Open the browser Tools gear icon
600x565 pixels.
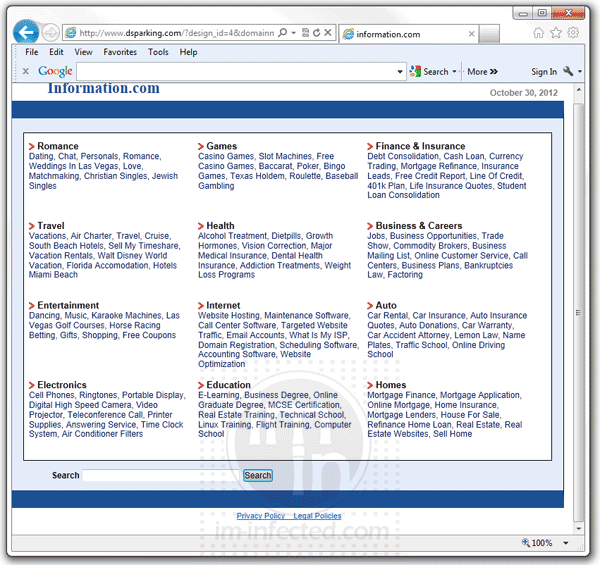pos(573,33)
